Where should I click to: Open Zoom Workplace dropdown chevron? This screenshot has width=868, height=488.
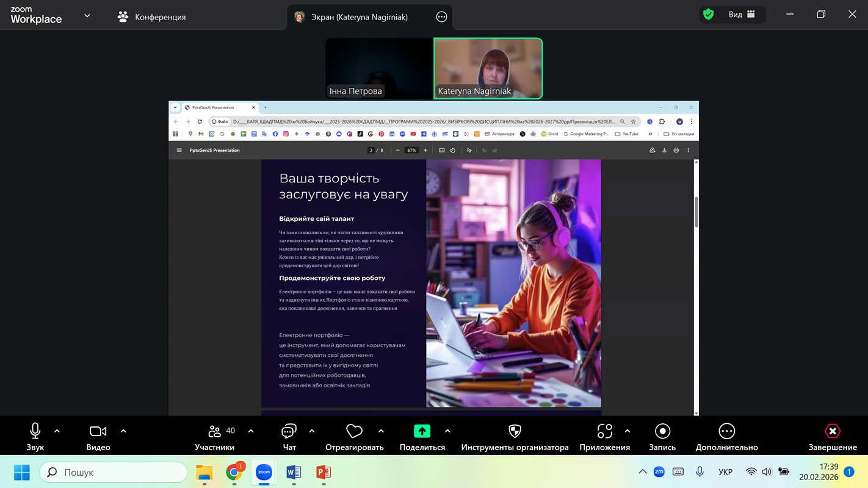click(87, 16)
